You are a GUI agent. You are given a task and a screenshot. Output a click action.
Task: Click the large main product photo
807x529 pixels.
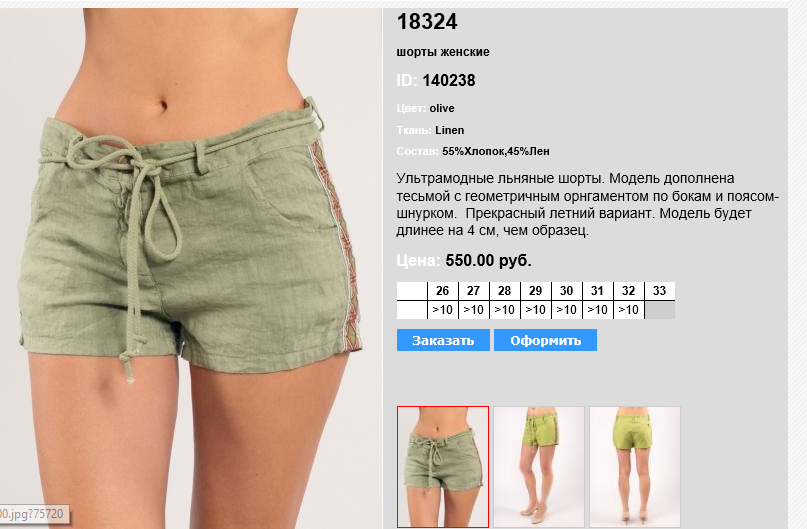190,268
